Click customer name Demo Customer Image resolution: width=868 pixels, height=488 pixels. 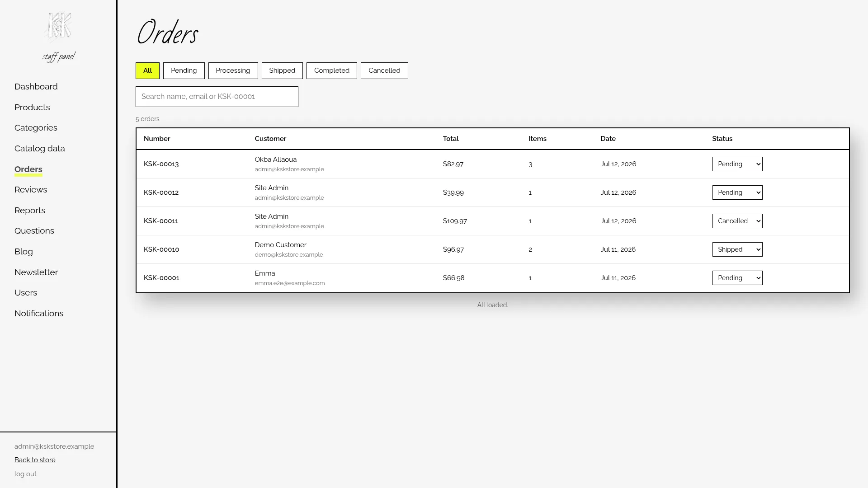pyautogui.click(x=281, y=245)
